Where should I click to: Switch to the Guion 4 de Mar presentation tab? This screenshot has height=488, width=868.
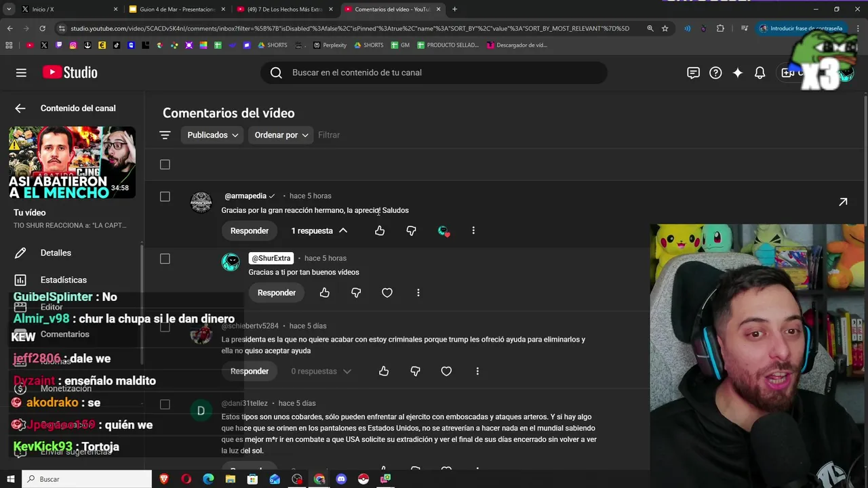176,9
